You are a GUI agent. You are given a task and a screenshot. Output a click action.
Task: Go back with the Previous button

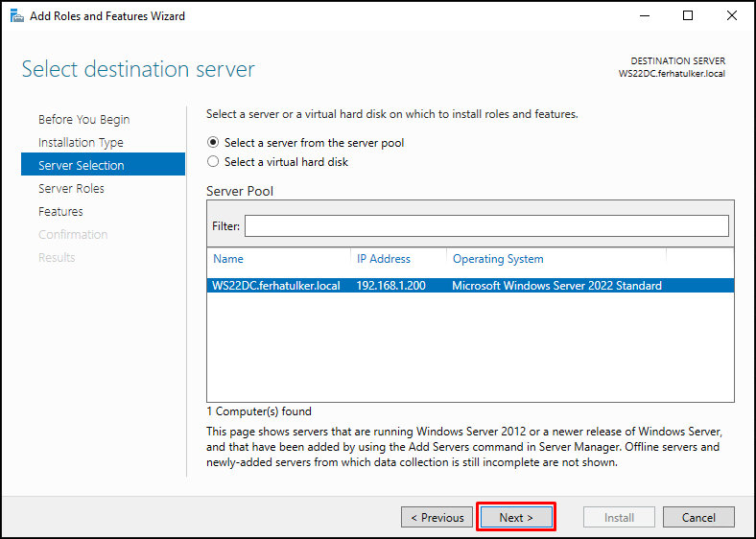tap(437, 517)
